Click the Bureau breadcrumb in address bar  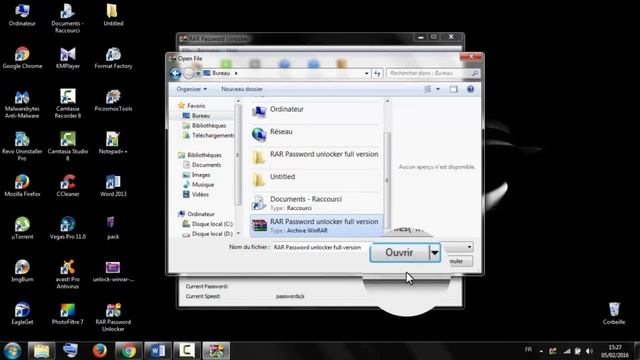point(221,73)
